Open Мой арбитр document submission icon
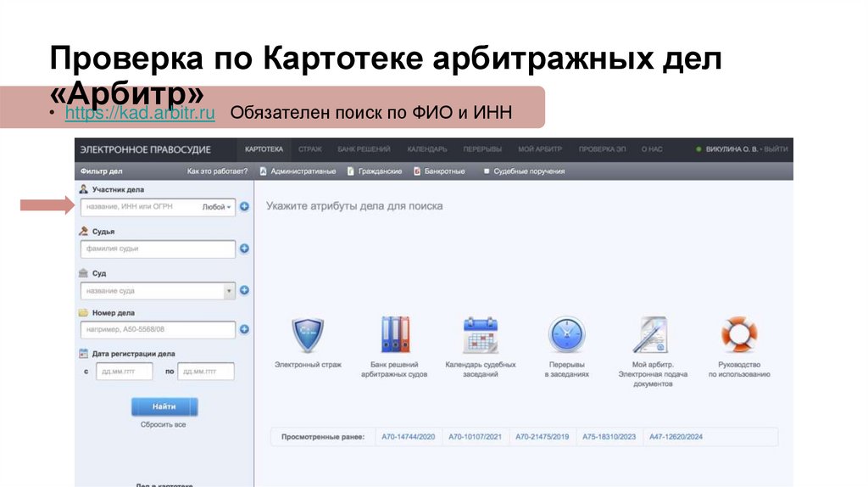Image resolution: width=868 pixels, height=487 pixels. click(652, 334)
